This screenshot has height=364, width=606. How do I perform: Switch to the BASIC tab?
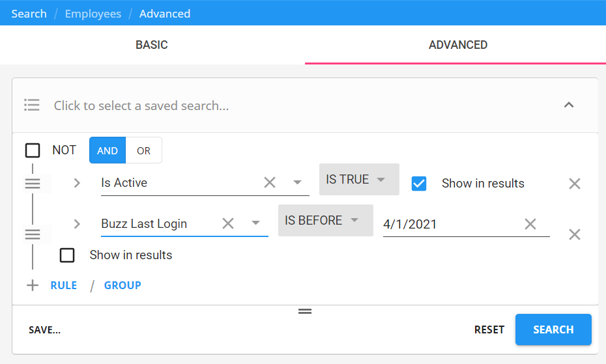[x=152, y=45]
